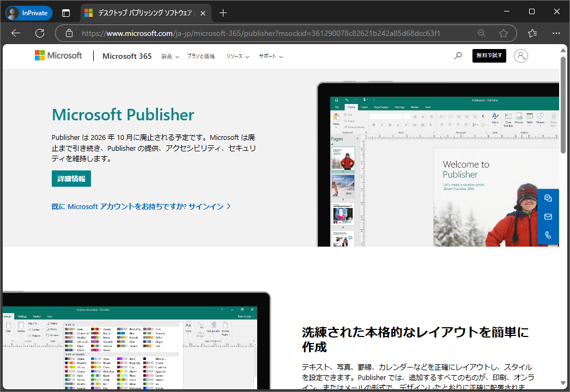Click the vertical page scrollbar

[x=563, y=105]
